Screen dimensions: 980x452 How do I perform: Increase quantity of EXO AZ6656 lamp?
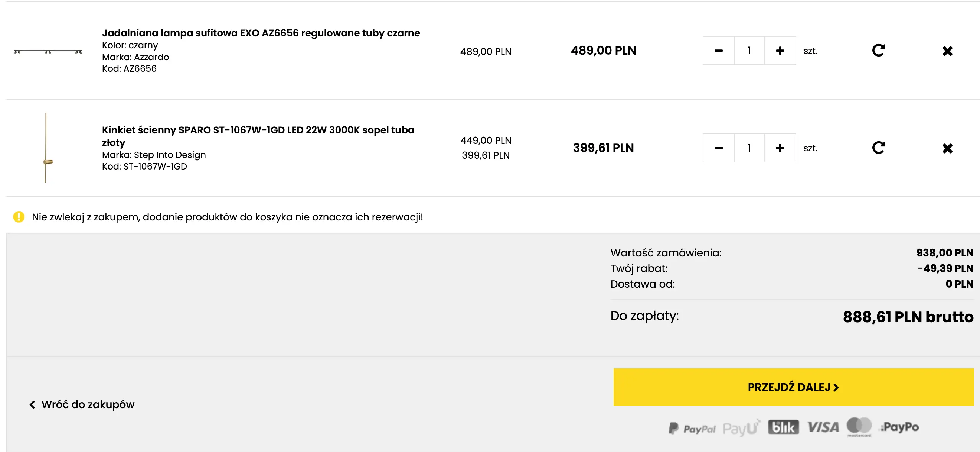780,51
